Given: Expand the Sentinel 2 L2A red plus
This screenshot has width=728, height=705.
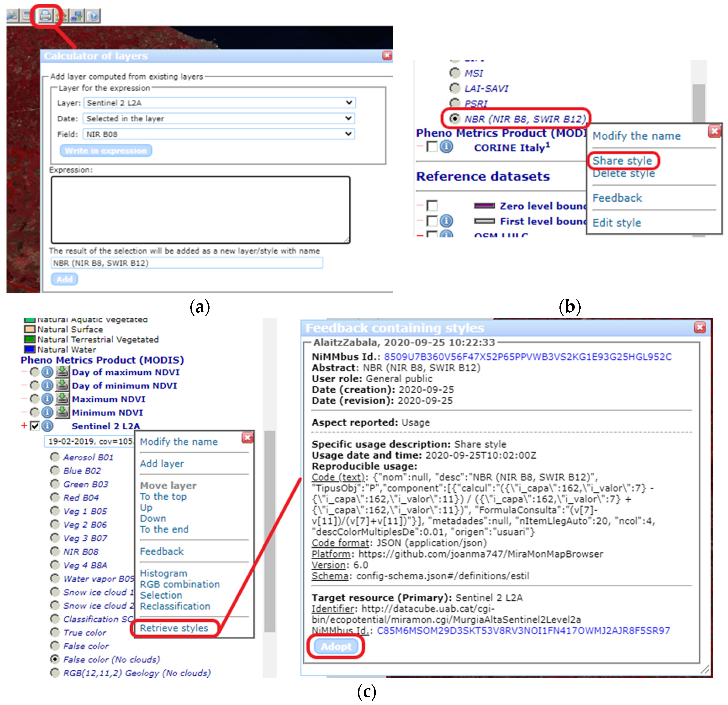Looking at the screenshot, I should 24,425.
